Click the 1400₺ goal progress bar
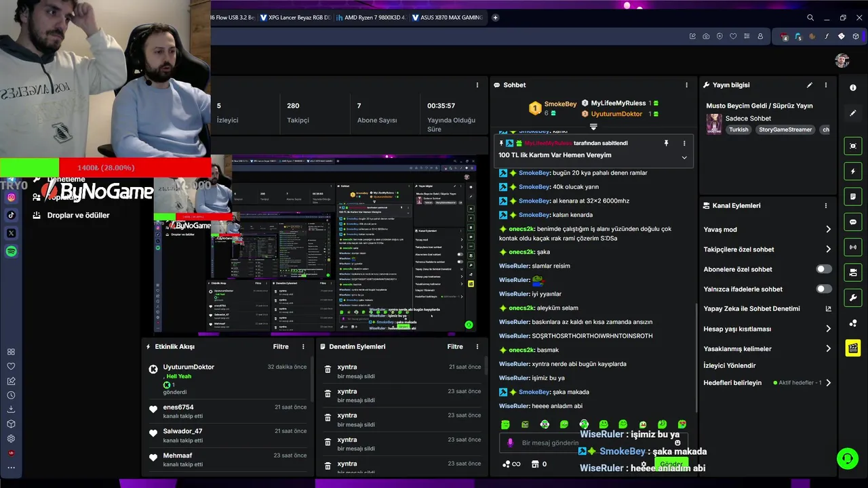This screenshot has height=488, width=868. pyautogui.click(x=105, y=167)
